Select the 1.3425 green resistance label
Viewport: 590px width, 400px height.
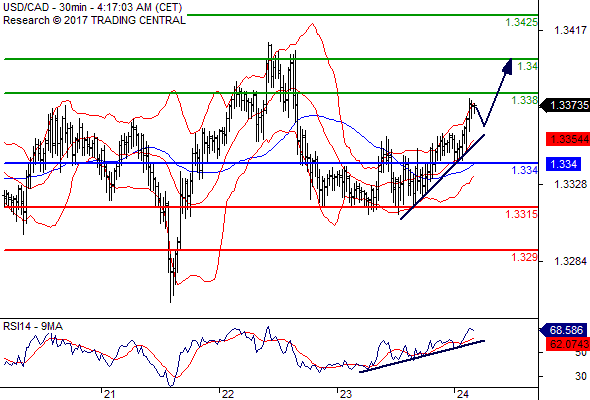point(521,23)
